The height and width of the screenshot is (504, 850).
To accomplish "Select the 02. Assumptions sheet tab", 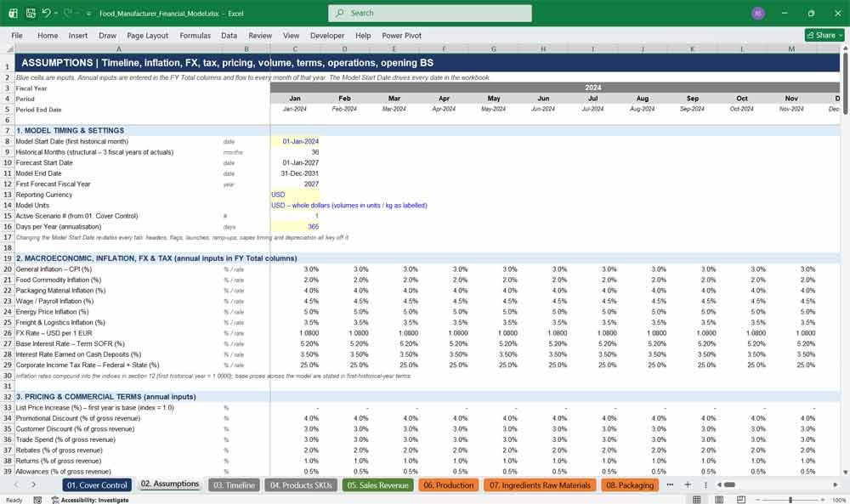I will coord(170,484).
